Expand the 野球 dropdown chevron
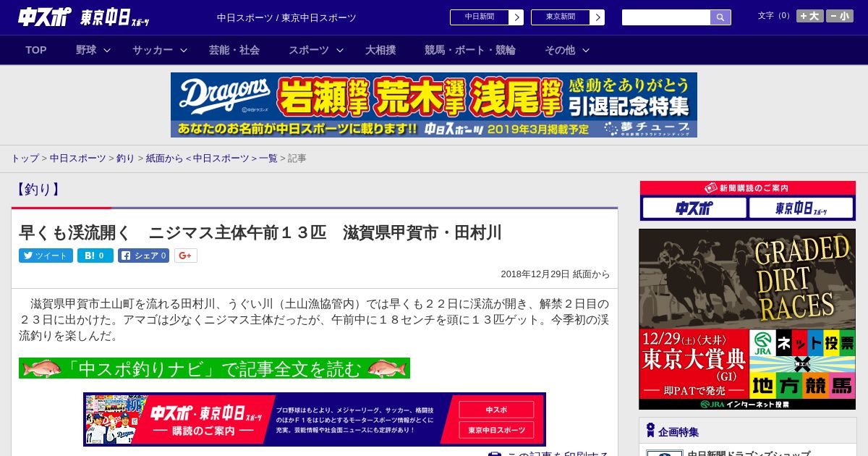868x456 pixels. [107, 50]
